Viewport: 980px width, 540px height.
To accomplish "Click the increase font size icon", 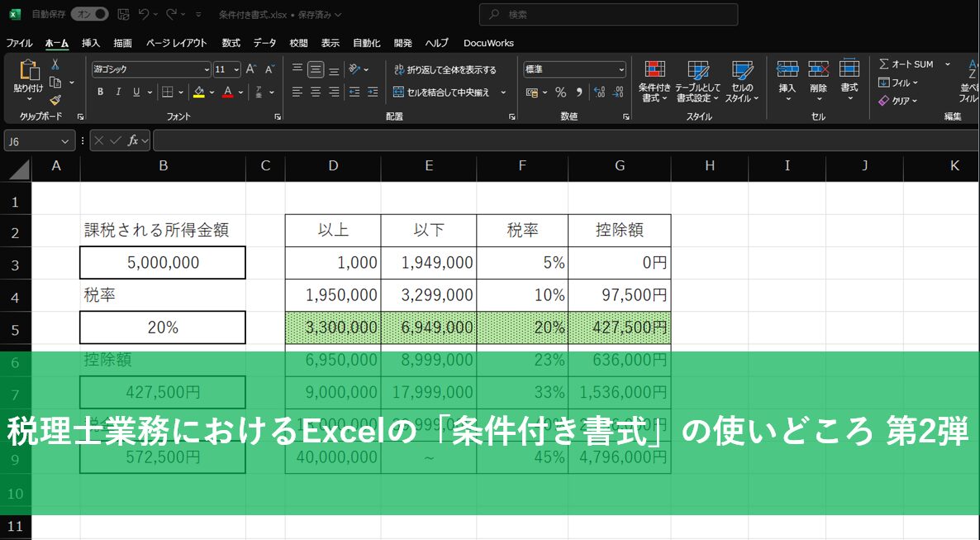I will pos(251,69).
